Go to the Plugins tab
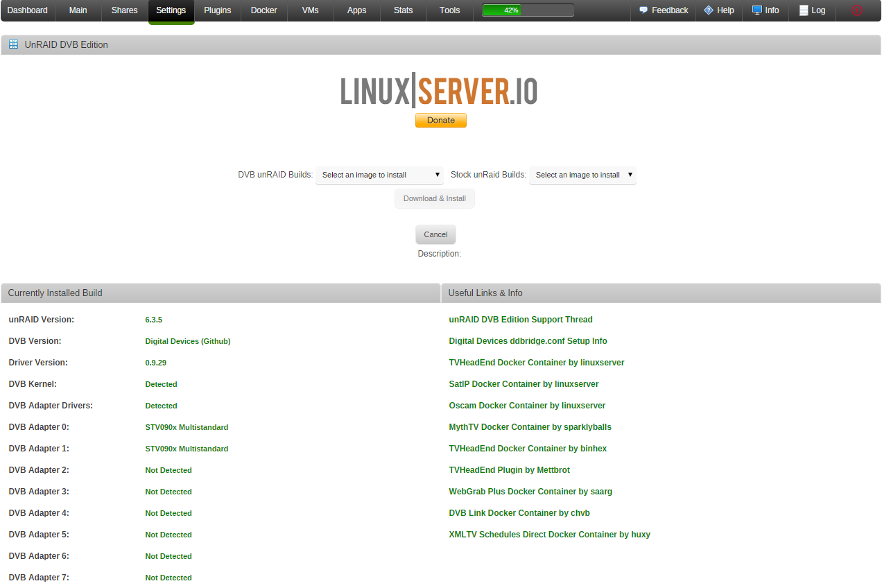The image size is (882, 588). click(218, 10)
